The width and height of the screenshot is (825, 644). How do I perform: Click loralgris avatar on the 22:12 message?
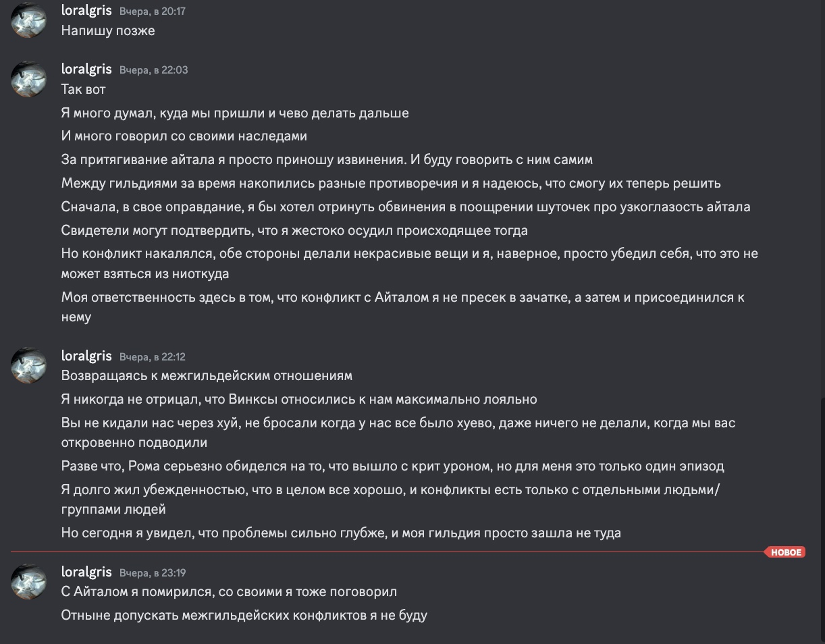point(28,365)
